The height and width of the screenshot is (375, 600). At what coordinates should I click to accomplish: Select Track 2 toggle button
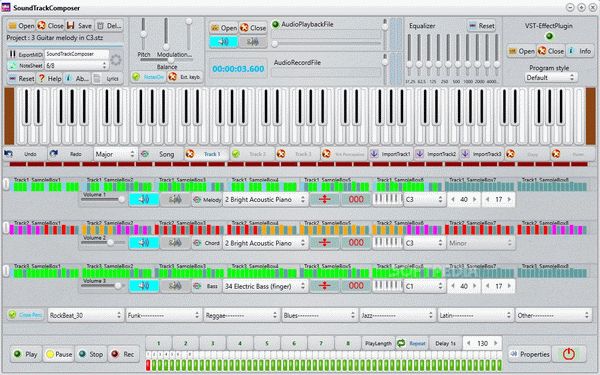pos(252,154)
